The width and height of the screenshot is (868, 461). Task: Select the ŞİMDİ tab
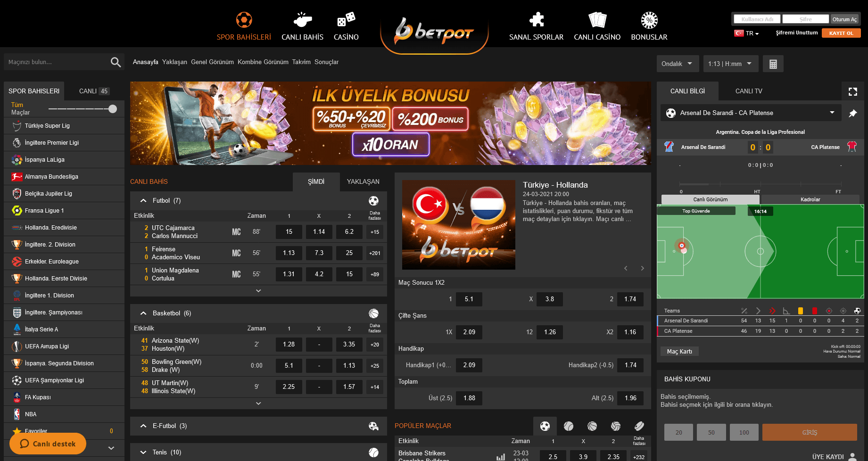316,182
